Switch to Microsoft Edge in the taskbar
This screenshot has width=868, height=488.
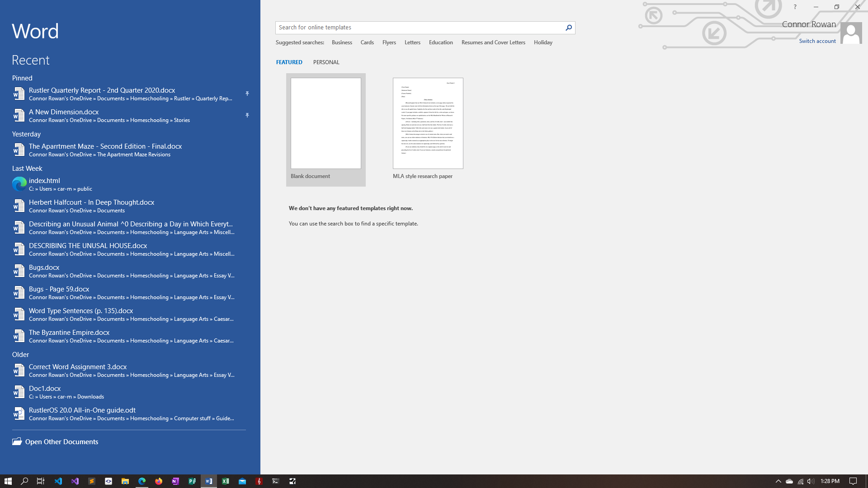coord(142,481)
